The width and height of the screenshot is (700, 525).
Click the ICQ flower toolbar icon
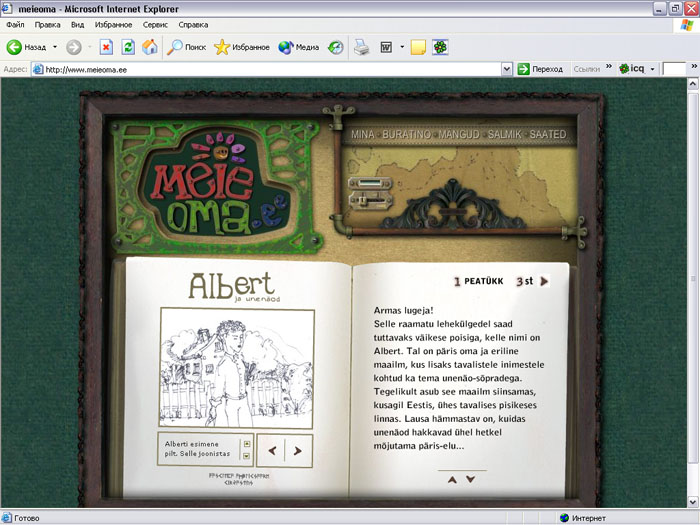click(x=440, y=47)
